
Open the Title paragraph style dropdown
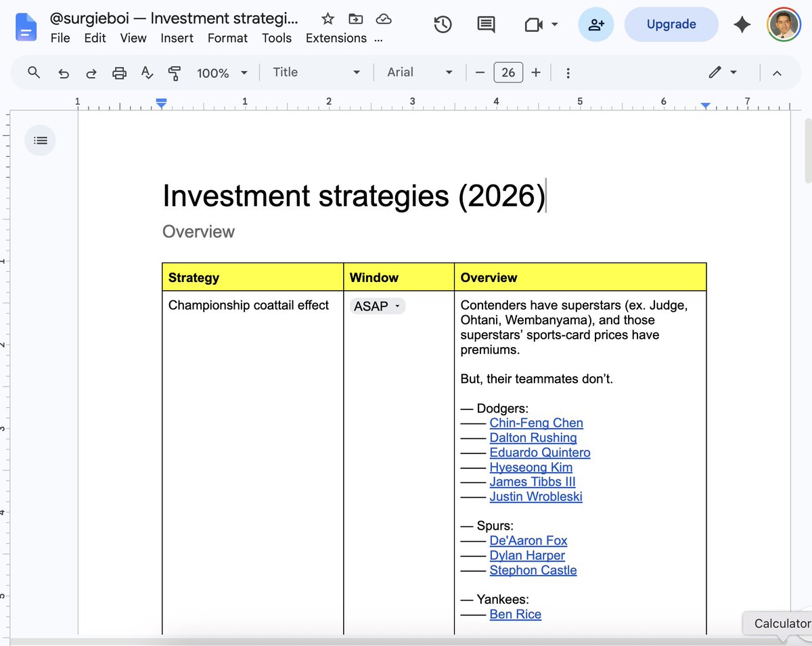click(316, 72)
